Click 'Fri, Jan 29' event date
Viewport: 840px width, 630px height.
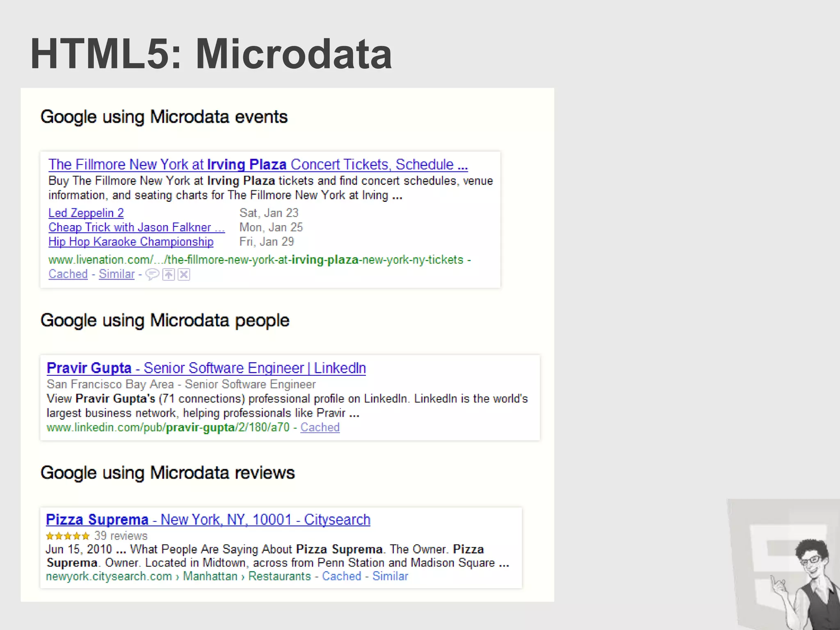(267, 242)
